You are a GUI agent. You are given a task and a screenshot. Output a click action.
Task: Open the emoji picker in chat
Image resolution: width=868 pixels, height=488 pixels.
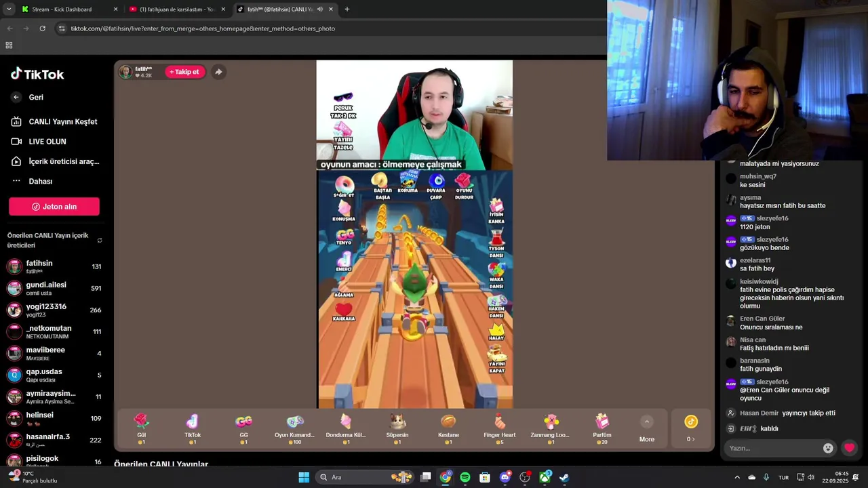pos(828,448)
